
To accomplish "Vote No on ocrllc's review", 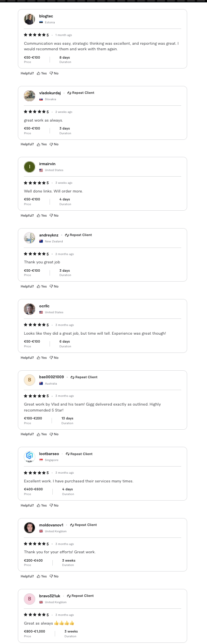I will coord(54,358).
